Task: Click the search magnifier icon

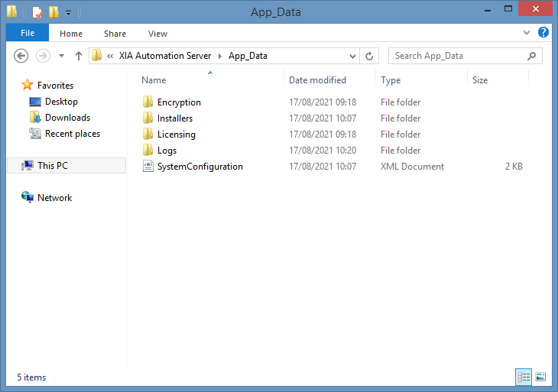Action: click(532, 56)
